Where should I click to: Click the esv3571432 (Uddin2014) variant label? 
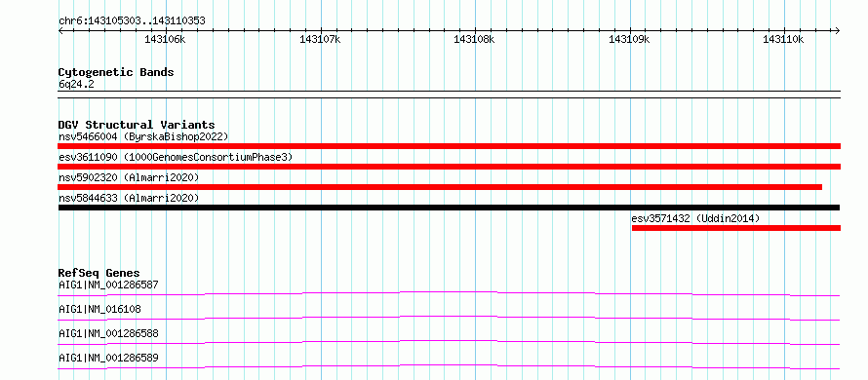[x=695, y=218]
